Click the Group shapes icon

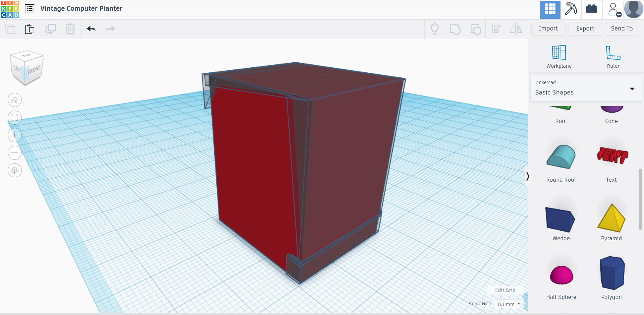pos(455,29)
